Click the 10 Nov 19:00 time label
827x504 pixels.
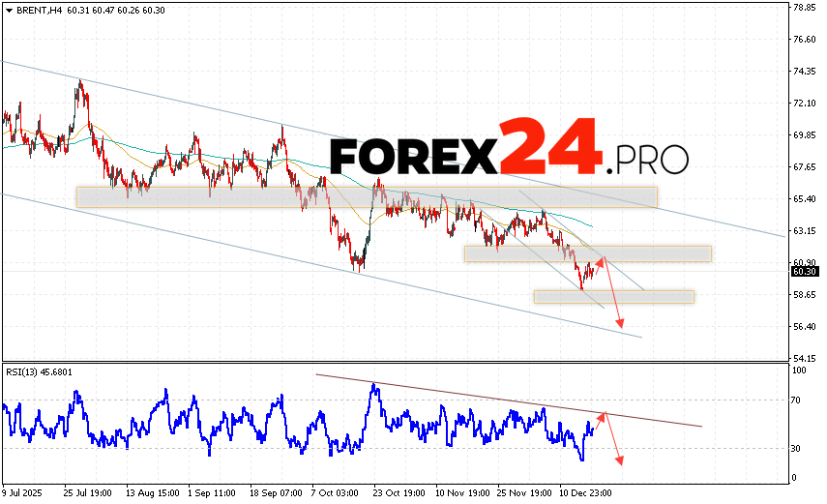pos(461,493)
